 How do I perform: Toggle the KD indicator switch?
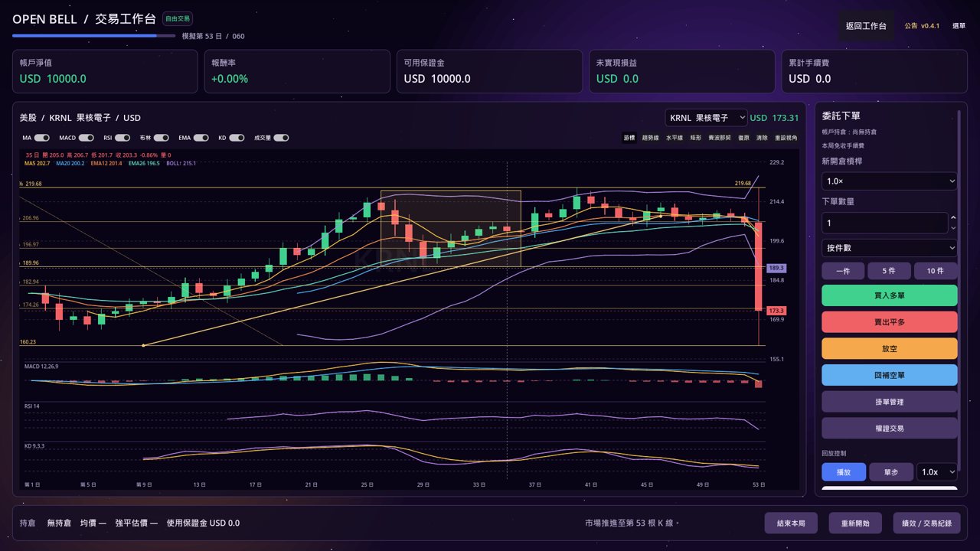click(237, 138)
